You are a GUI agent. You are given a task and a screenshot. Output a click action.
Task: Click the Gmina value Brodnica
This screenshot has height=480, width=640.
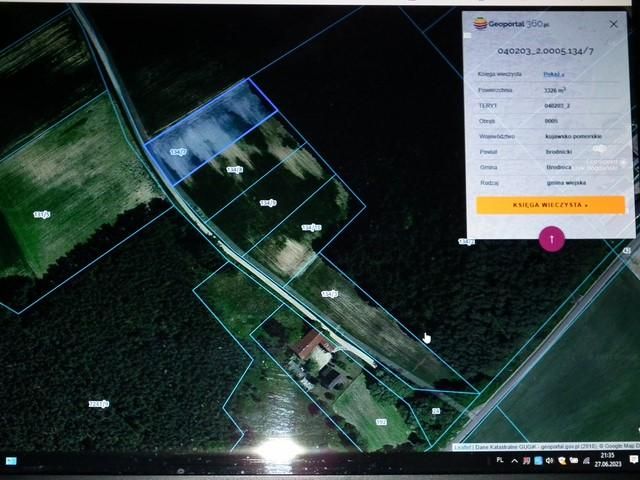[559, 167]
